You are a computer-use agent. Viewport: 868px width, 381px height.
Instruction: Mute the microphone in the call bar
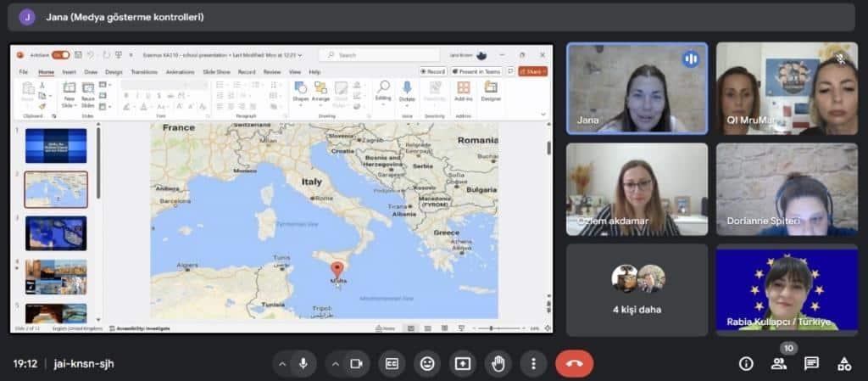click(303, 363)
